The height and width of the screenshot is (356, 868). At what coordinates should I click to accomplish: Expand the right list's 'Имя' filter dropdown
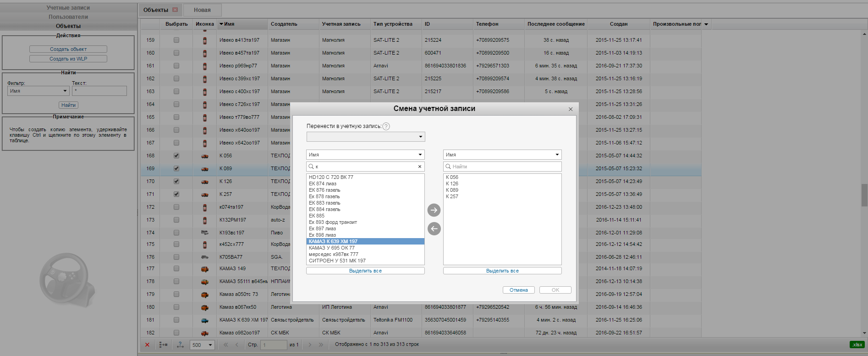point(502,155)
